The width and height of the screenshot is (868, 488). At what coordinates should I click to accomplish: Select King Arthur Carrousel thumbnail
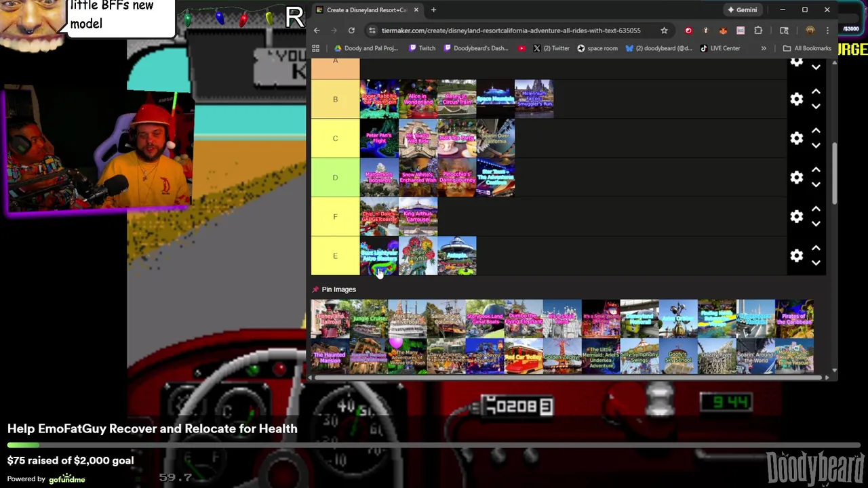tap(418, 217)
